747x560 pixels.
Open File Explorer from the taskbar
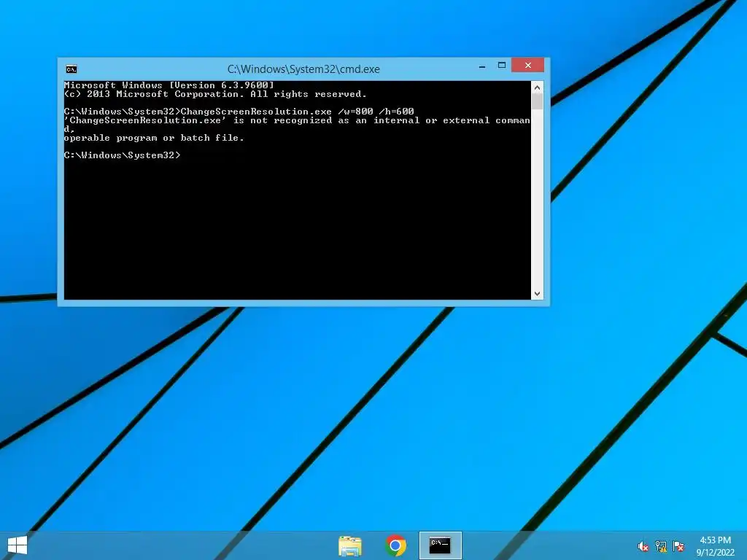(350, 545)
